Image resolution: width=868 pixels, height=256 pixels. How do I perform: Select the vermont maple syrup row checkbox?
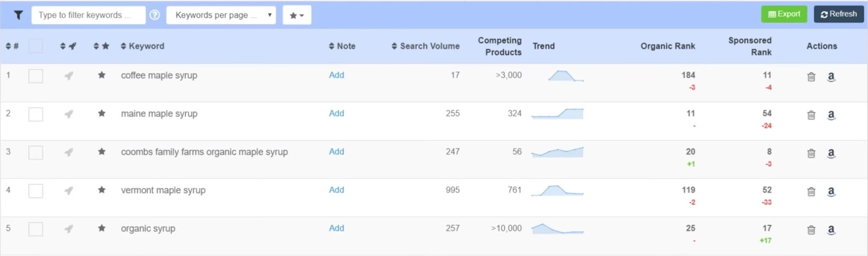(x=36, y=191)
